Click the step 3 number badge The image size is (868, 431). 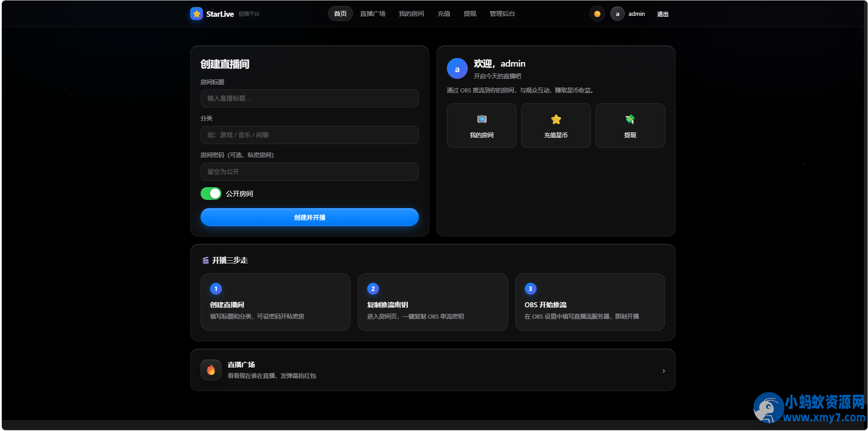(530, 289)
